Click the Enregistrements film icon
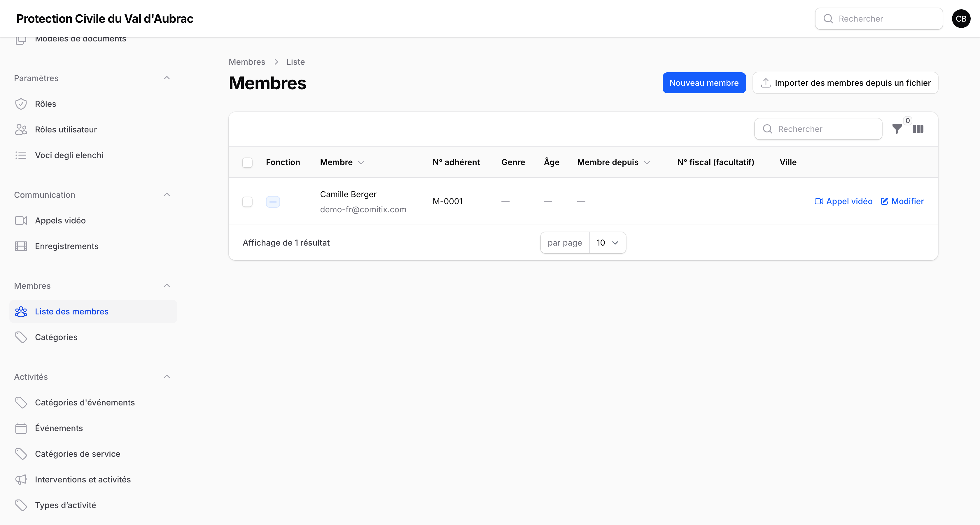This screenshot has height=525, width=980. click(x=21, y=246)
